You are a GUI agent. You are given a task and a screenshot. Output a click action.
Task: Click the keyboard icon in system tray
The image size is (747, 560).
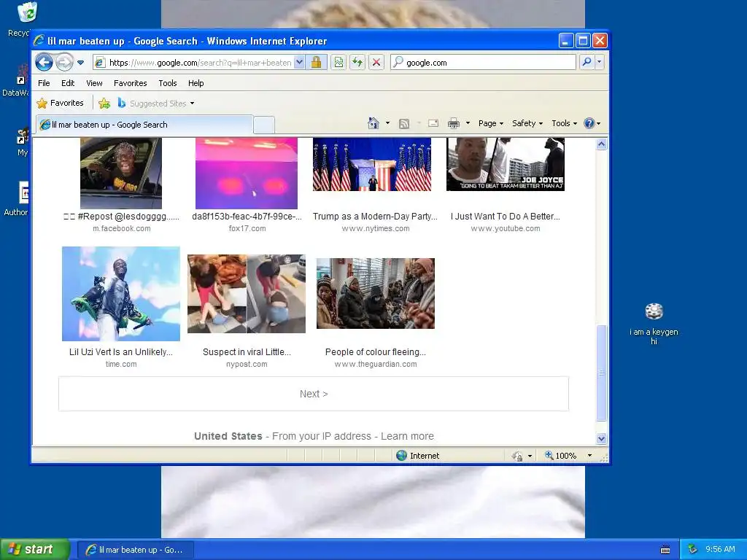(665, 550)
